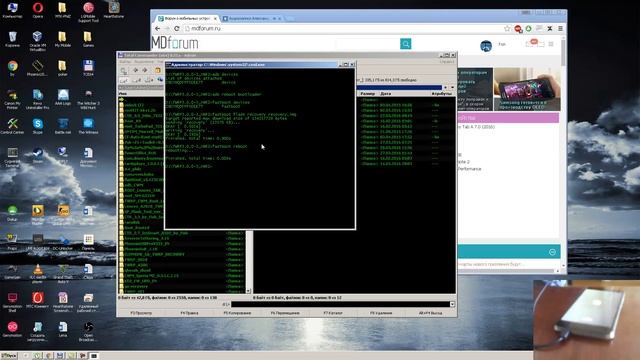This screenshot has width=640, height=360.
Task: Open The Witcher 3 Wild Hunt shortcut
Action: pyautogui.click(x=88, y=99)
